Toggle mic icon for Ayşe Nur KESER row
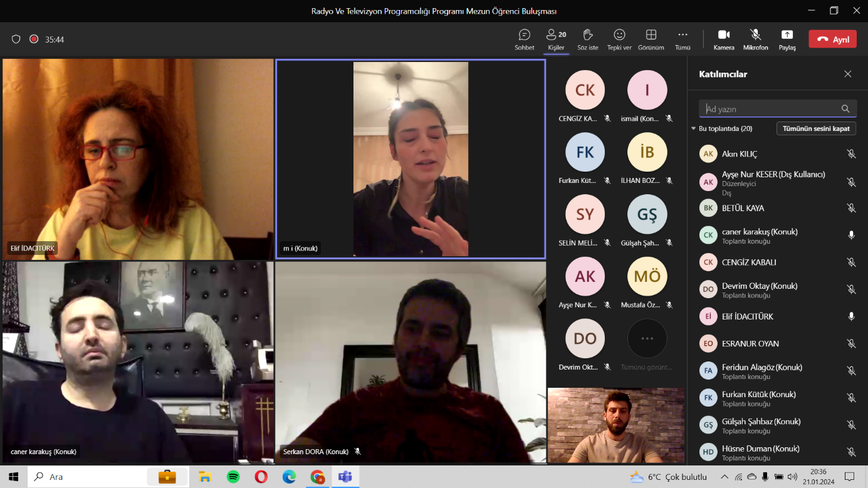Image resolution: width=868 pixels, height=488 pixels. point(851,182)
